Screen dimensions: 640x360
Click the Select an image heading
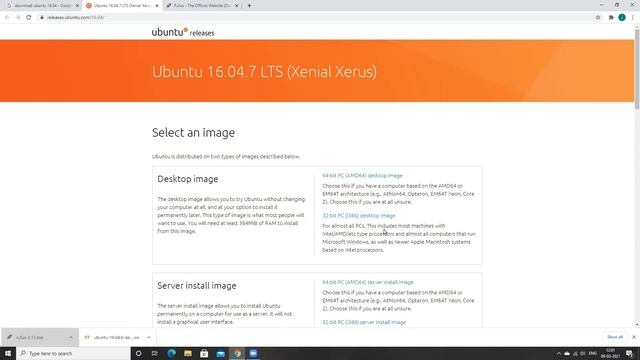[193, 133]
